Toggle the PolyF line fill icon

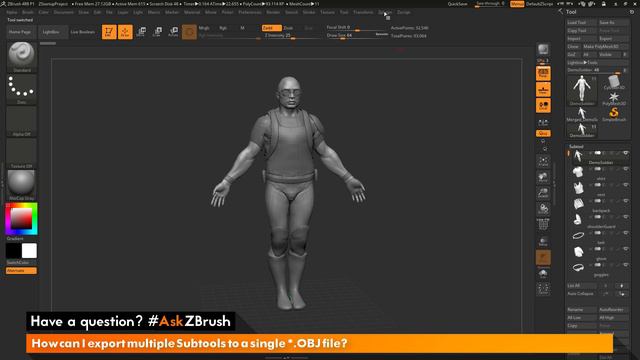tap(543, 224)
